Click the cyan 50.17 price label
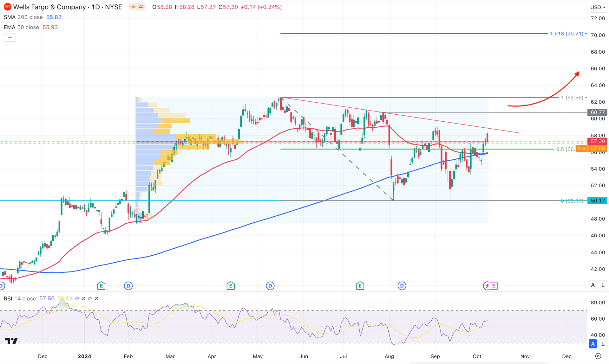The height and width of the screenshot is (364, 609). [x=598, y=201]
